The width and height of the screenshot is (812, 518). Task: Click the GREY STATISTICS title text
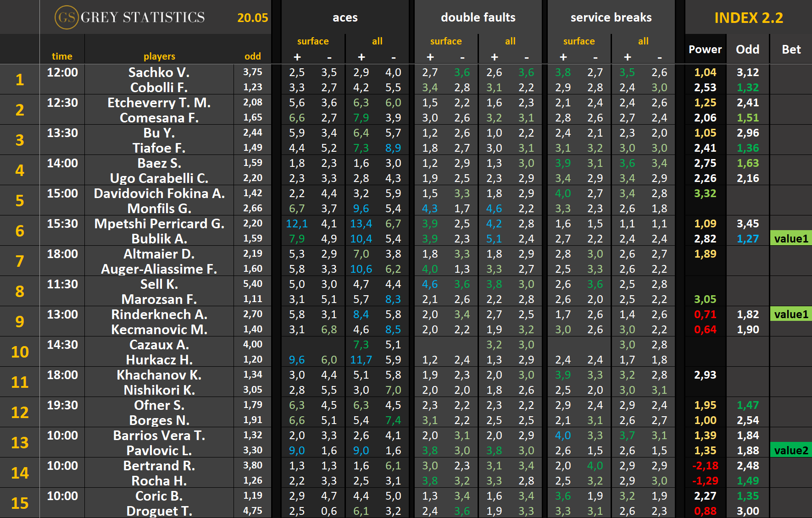click(x=143, y=17)
